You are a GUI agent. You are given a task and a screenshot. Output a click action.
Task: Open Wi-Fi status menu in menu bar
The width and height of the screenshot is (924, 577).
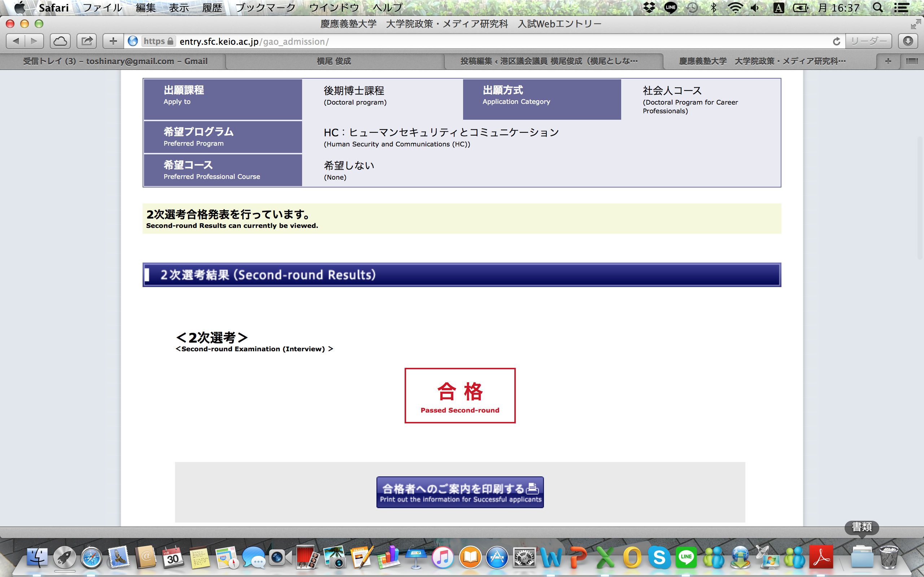pos(735,8)
